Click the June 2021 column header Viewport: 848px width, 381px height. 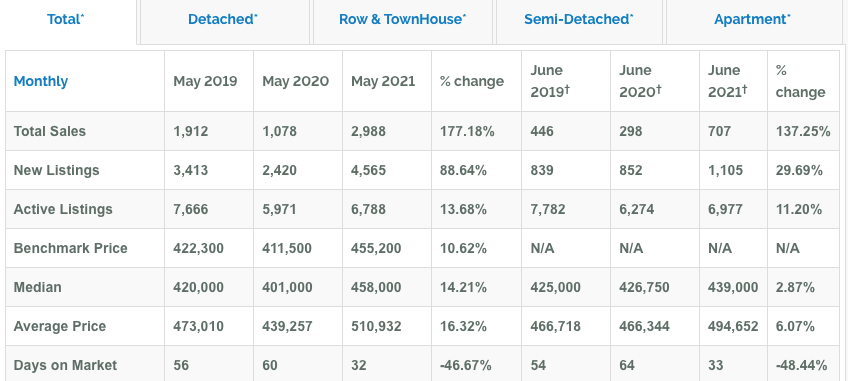(727, 82)
